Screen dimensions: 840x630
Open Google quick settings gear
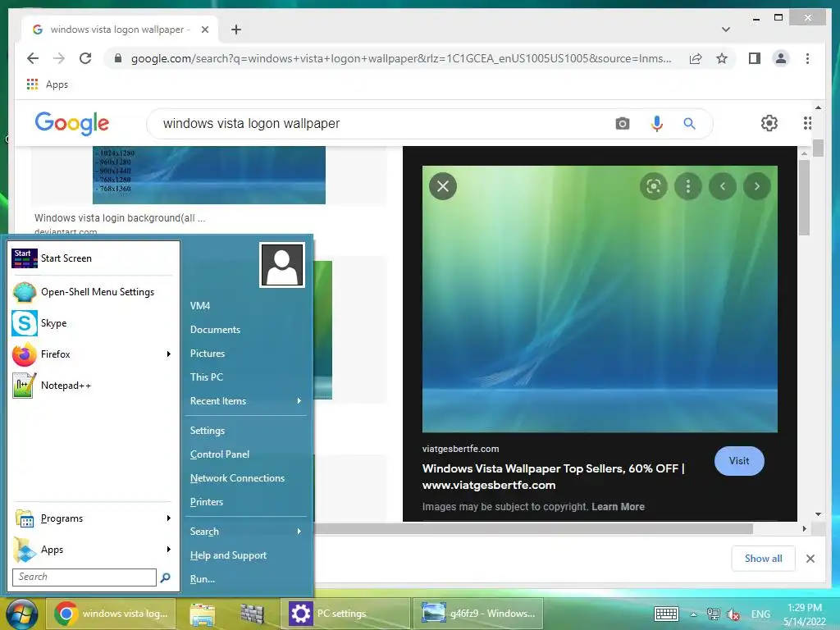tap(769, 123)
